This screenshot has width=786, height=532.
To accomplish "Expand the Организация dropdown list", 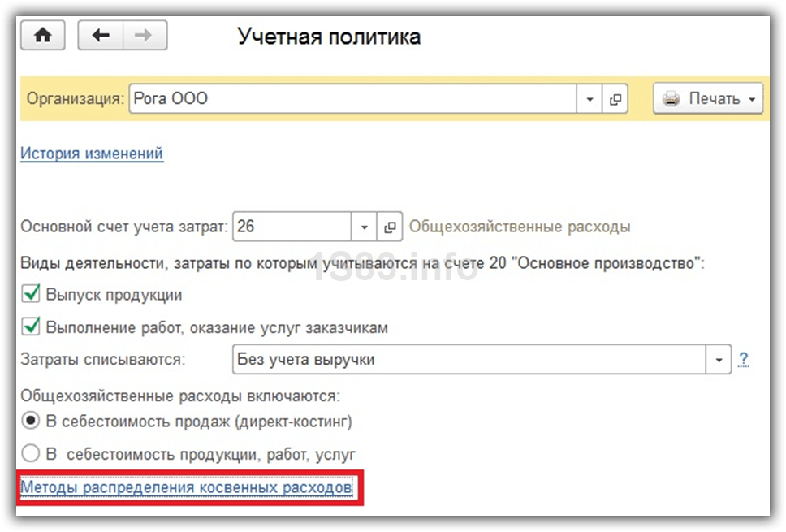I will tap(589, 99).
